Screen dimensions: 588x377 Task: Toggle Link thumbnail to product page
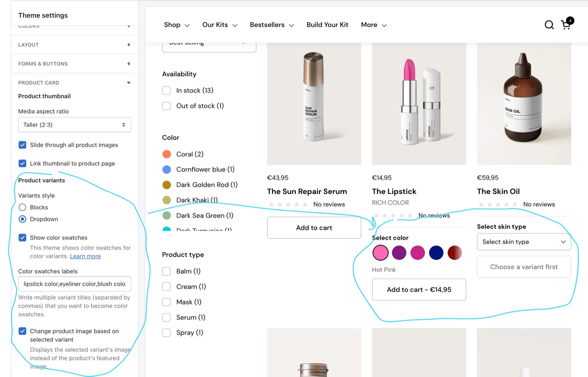(x=22, y=163)
